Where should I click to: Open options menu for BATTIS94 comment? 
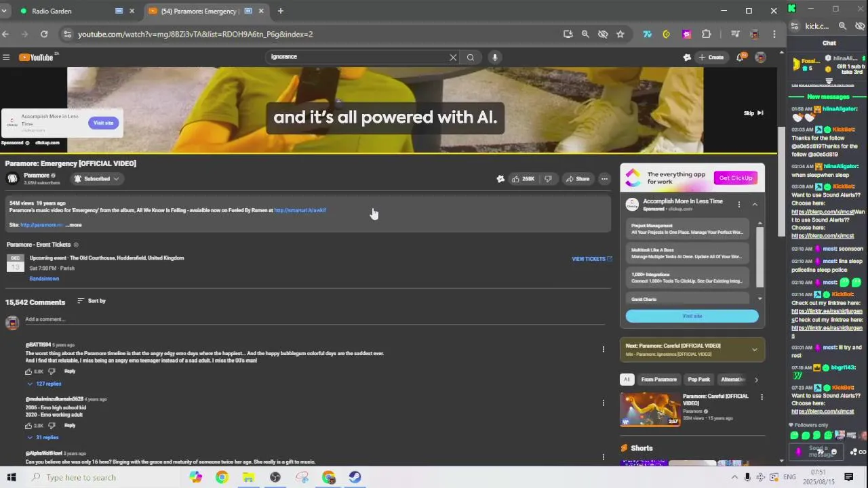(x=603, y=350)
